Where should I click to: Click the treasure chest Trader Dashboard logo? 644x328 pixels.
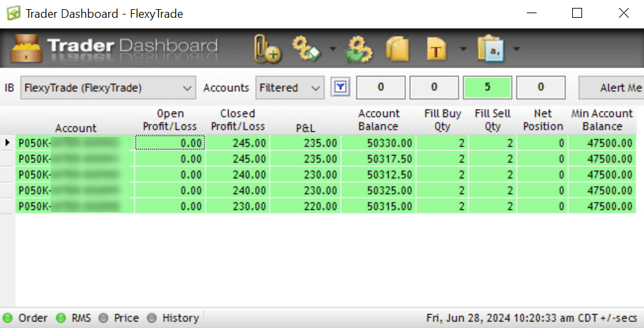click(x=26, y=49)
